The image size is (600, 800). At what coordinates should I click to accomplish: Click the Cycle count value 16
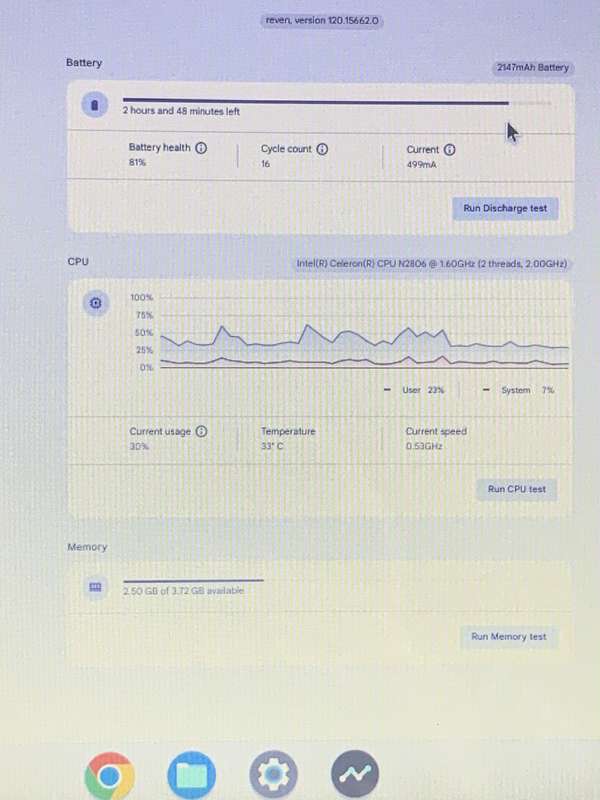[265, 164]
